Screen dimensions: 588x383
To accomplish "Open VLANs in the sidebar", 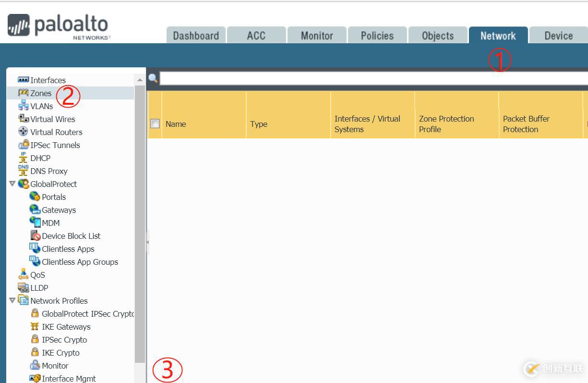I will (42, 106).
